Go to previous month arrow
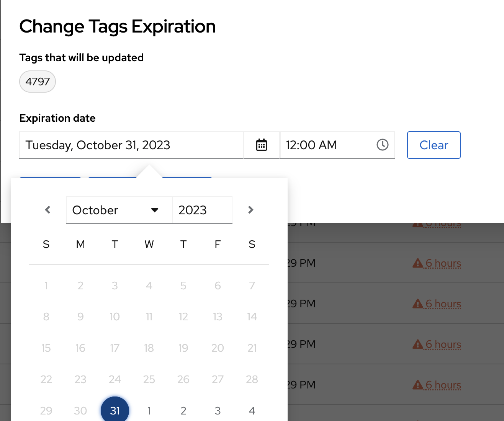 point(48,210)
